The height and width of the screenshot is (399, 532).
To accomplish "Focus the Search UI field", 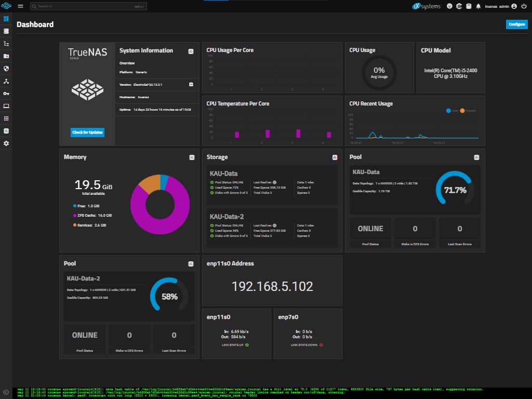I will coord(88,6).
